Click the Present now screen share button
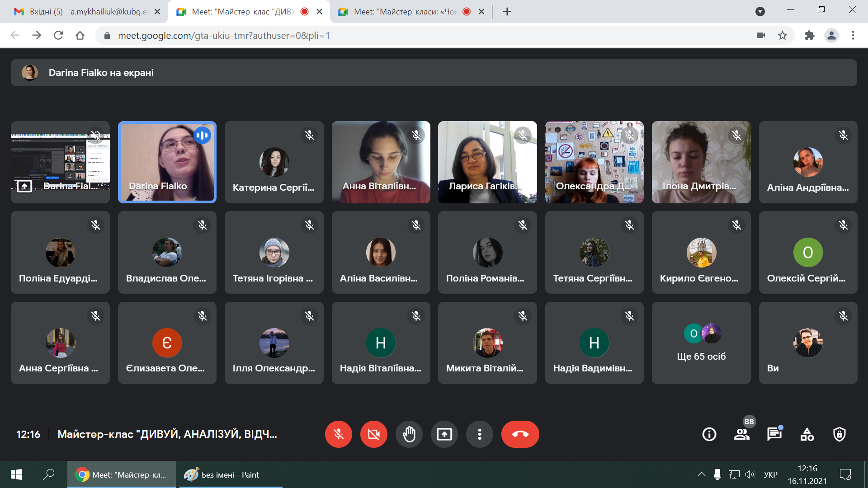Image resolution: width=868 pixels, height=488 pixels. click(x=444, y=434)
